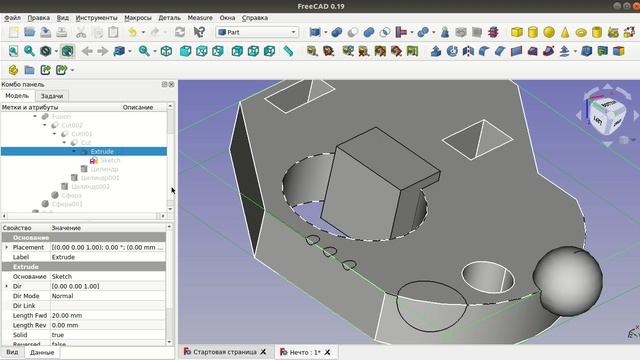The image size is (640, 360).
Task: Set the isometric view
Action: coord(166,51)
